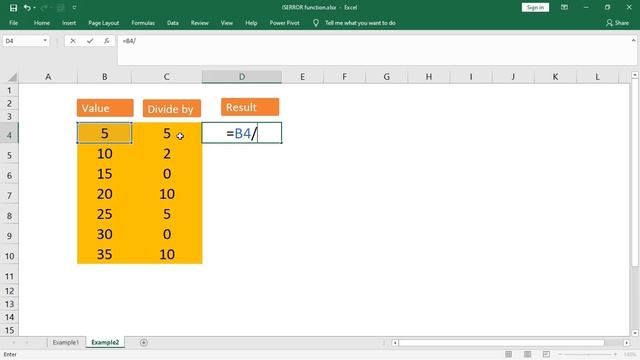Open the View tab
640x360 pixels.
point(227,23)
